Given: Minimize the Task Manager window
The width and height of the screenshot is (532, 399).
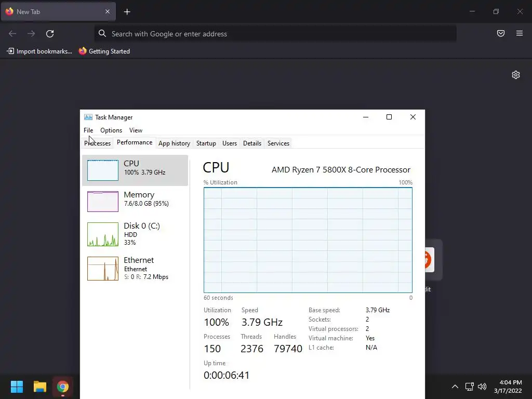Looking at the screenshot, I should [366, 117].
